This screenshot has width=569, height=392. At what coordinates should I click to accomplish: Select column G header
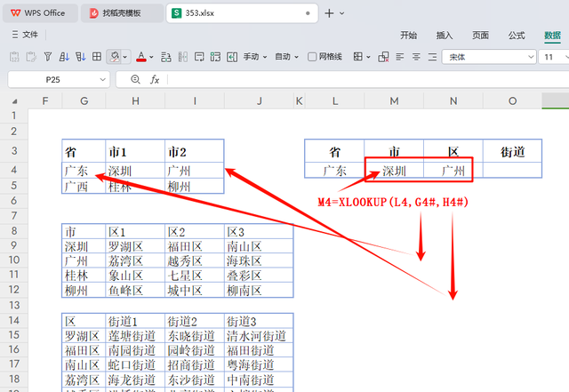[84, 101]
